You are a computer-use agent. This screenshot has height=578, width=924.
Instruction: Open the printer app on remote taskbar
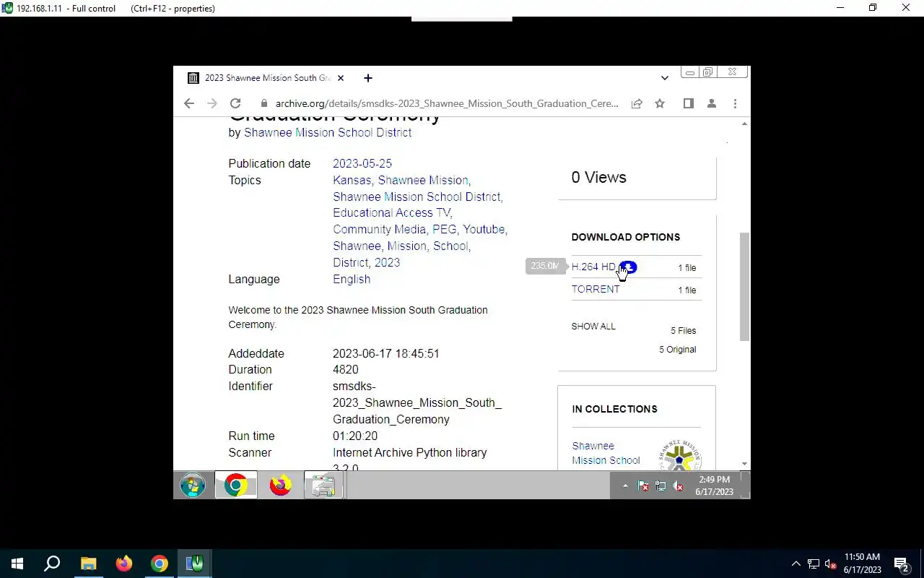pyautogui.click(x=323, y=486)
